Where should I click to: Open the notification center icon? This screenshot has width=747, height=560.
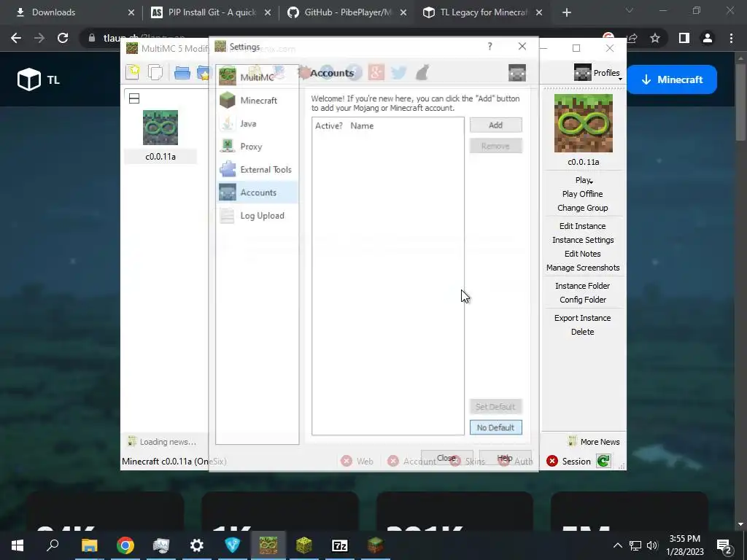(724, 546)
